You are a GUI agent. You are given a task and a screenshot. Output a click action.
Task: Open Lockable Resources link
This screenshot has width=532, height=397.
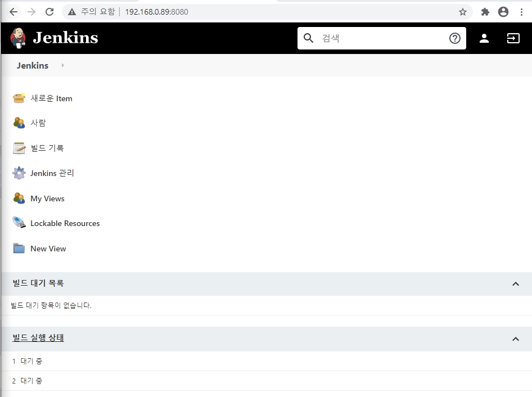pyautogui.click(x=65, y=223)
